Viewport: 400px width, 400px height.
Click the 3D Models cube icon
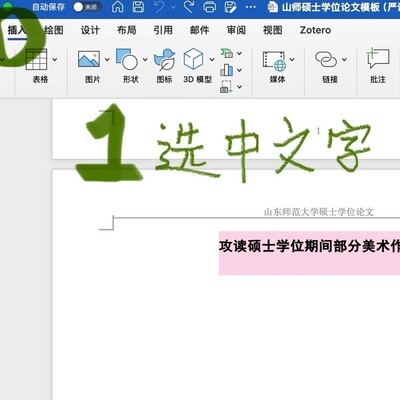(x=193, y=59)
